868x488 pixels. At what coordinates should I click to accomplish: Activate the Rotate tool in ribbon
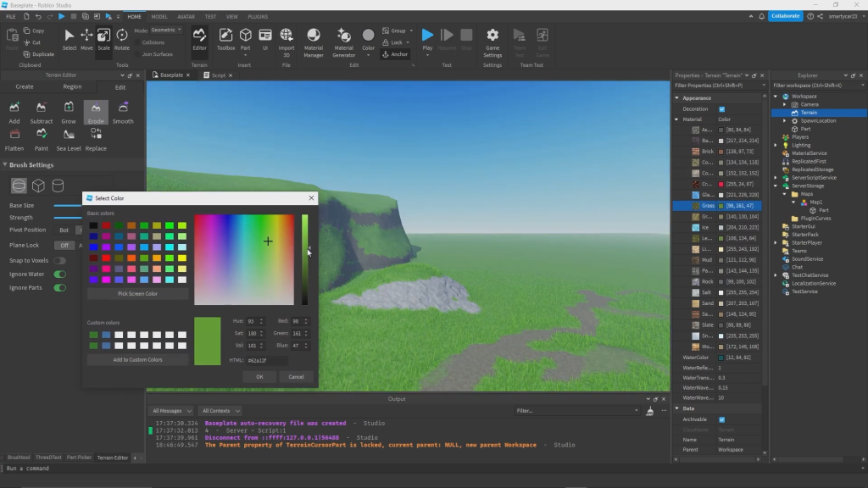point(122,40)
